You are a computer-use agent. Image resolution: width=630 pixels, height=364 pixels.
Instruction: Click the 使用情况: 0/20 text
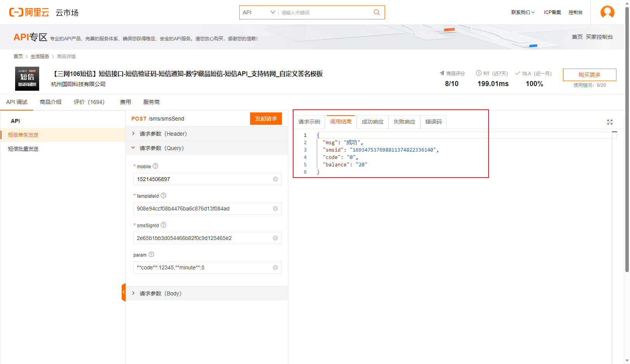click(590, 85)
